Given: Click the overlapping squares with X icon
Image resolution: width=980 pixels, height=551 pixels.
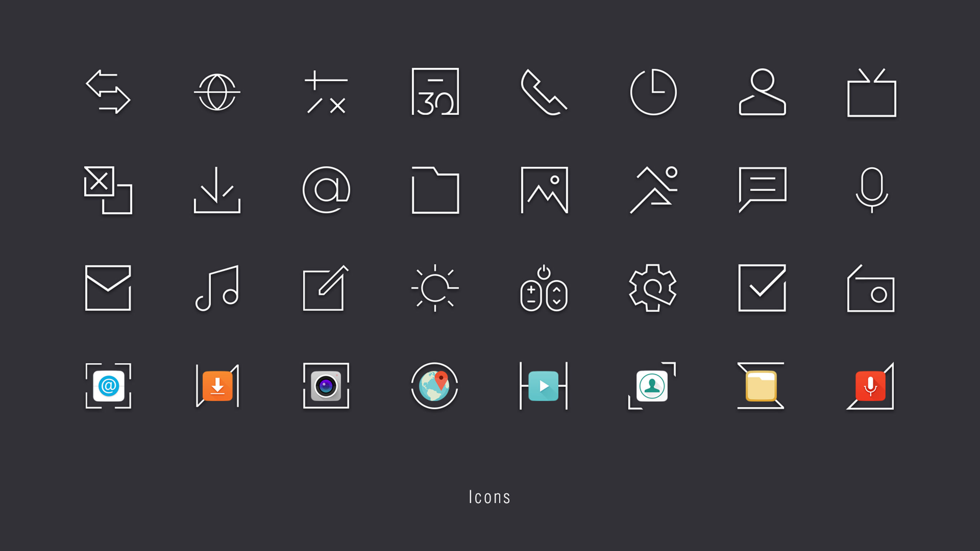Looking at the screenshot, I should coord(108,190).
